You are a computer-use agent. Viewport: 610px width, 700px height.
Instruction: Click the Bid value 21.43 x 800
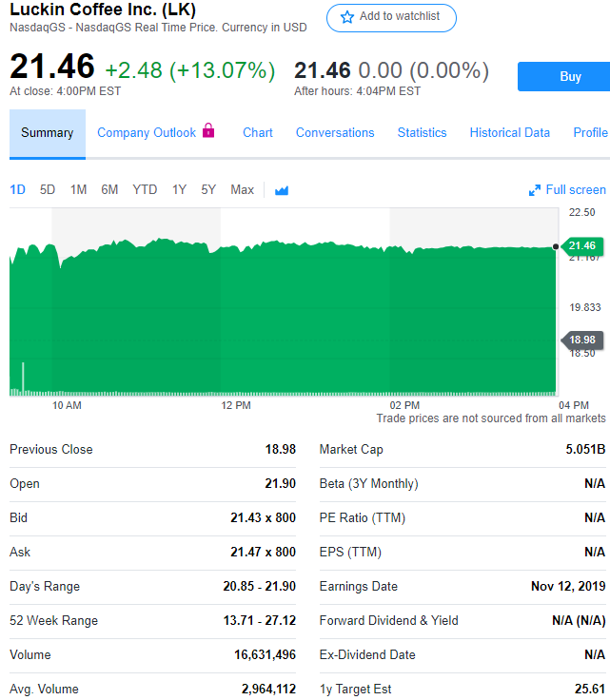[x=263, y=517]
